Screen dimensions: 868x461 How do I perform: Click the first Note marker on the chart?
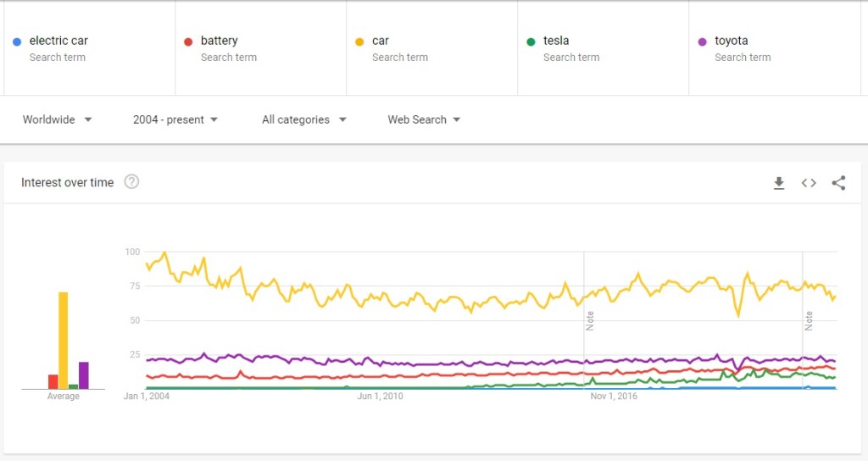pos(590,320)
